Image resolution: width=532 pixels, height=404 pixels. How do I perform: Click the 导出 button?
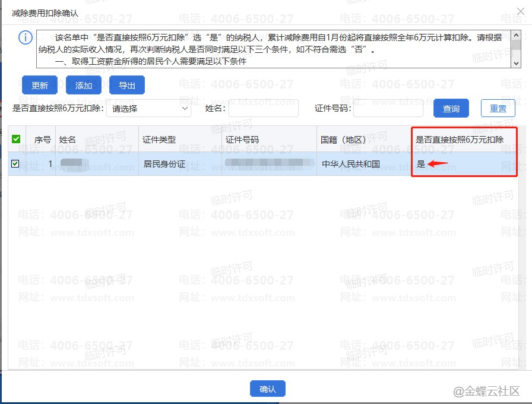coord(127,86)
